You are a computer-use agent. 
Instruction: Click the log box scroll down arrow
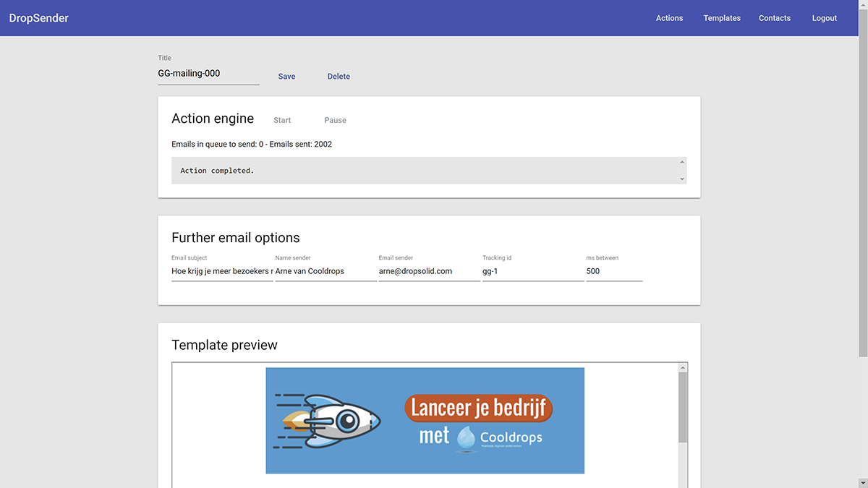tap(682, 179)
